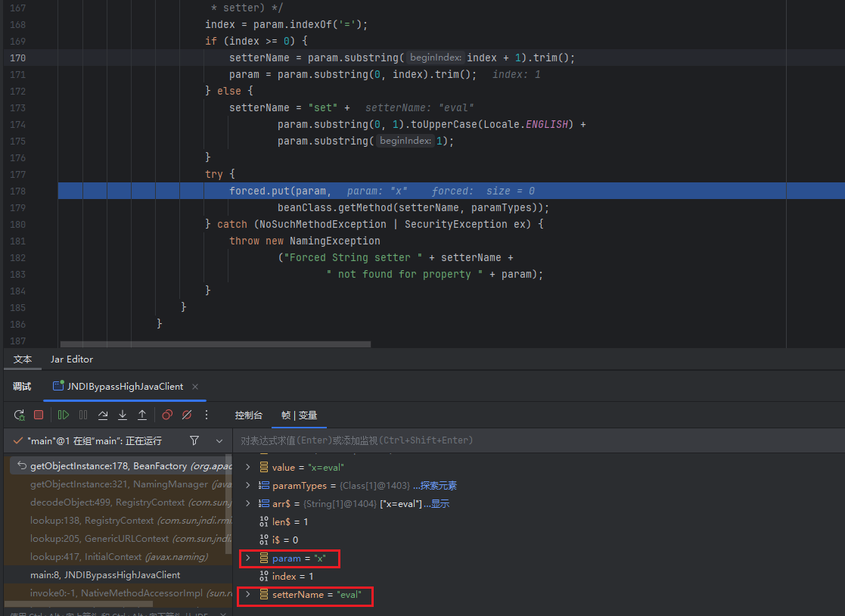This screenshot has height=616, width=845.
Task: Click the beginIndex: hint on line 170
Action: point(436,58)
